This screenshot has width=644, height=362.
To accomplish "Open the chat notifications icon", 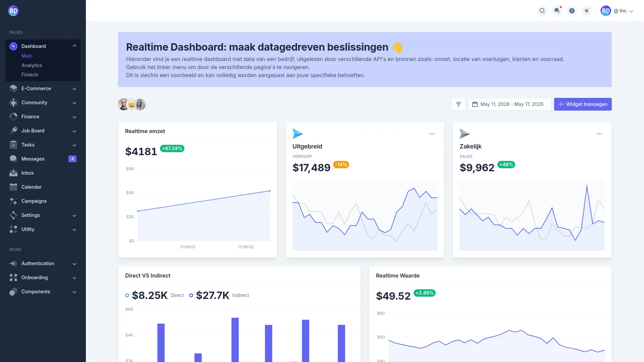I will coord(557,11).
